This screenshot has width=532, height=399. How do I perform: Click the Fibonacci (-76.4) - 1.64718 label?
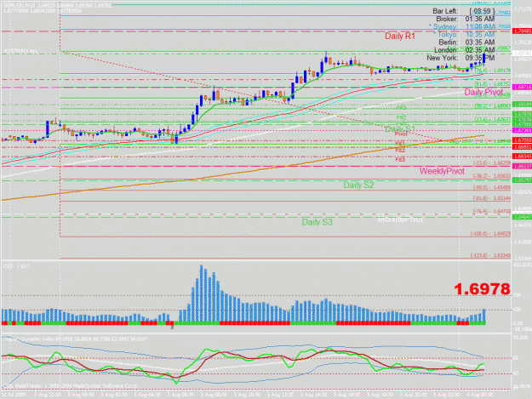(x=492, y=211)
